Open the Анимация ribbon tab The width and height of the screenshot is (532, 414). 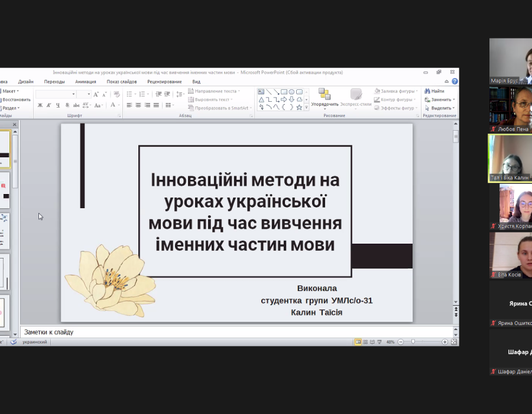tap(86, 82)
